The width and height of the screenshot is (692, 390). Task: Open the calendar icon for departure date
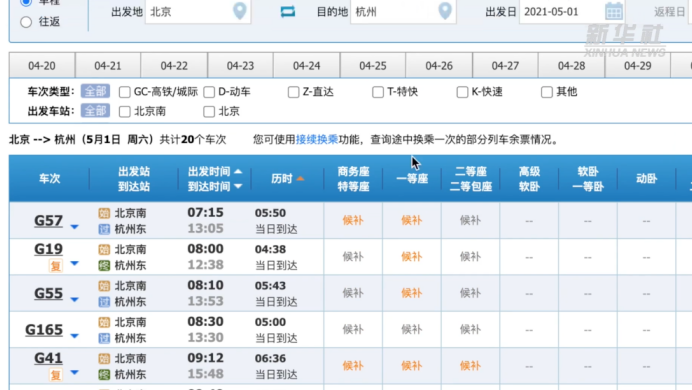pyautogui.click(x=613, y=11)
